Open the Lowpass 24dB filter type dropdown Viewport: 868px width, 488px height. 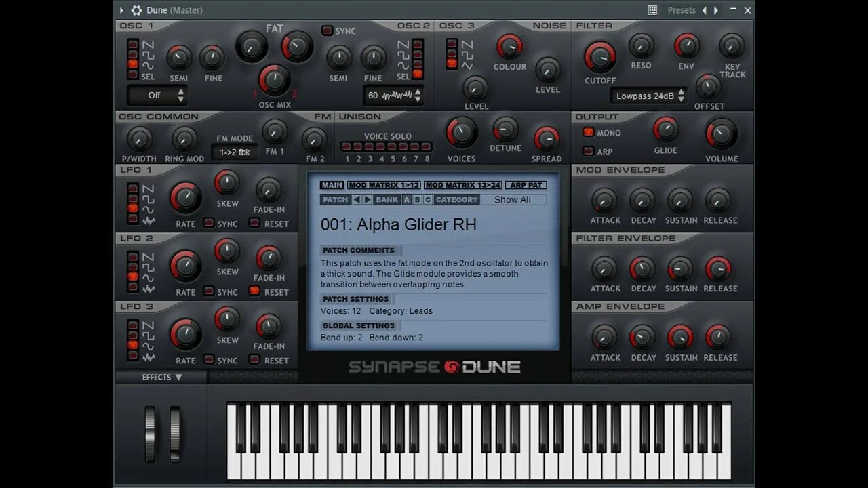(648, 96)
